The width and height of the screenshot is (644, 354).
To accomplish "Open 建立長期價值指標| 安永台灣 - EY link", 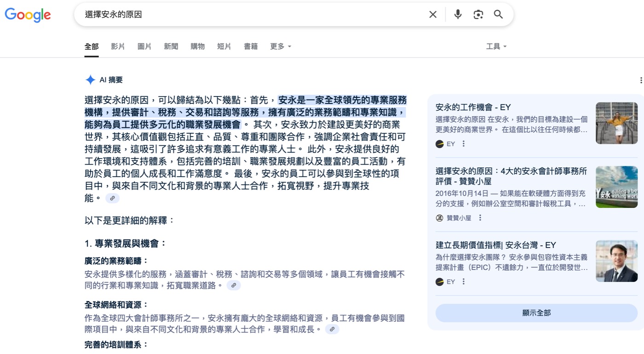I will [x=496, y=245].
